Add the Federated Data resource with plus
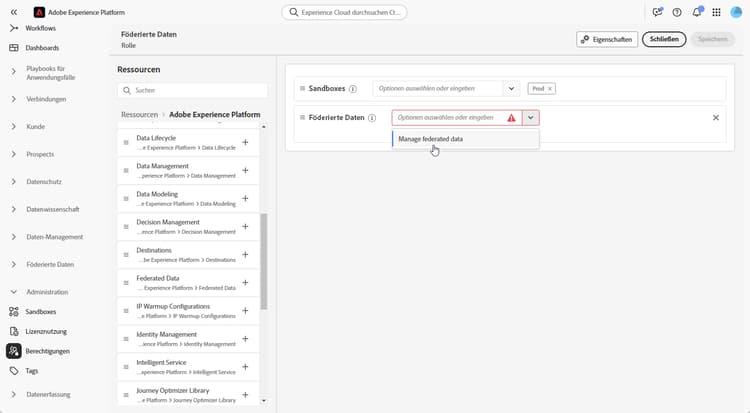This screenshot has width=750, height=413. [x=245, y=282]
